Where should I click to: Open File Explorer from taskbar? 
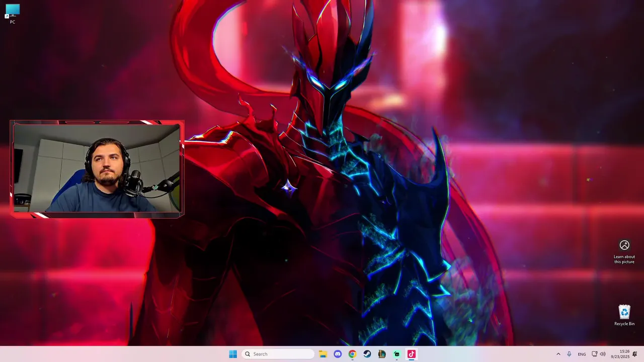tap(323, 354)
